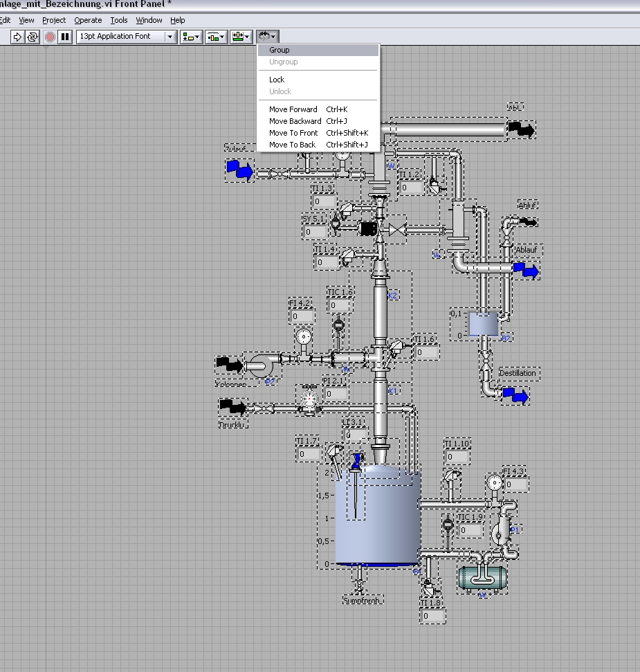Click the TI 1.3 numeric field
The width and height of the screenshot is (640, 672).
[x=324, y=201]
